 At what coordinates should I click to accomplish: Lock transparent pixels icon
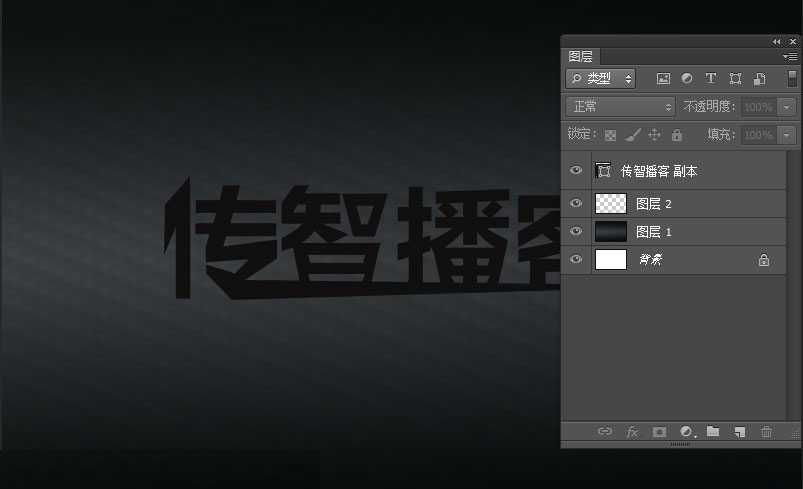click(x=610, y=135)
